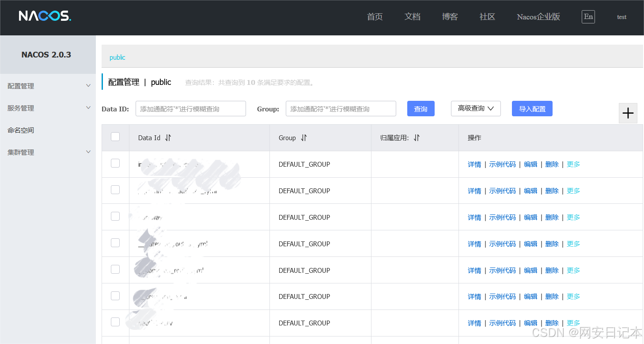Check the fourth configuration row checkbox
The width and height of the screenshot is (644, 344).
115,243
